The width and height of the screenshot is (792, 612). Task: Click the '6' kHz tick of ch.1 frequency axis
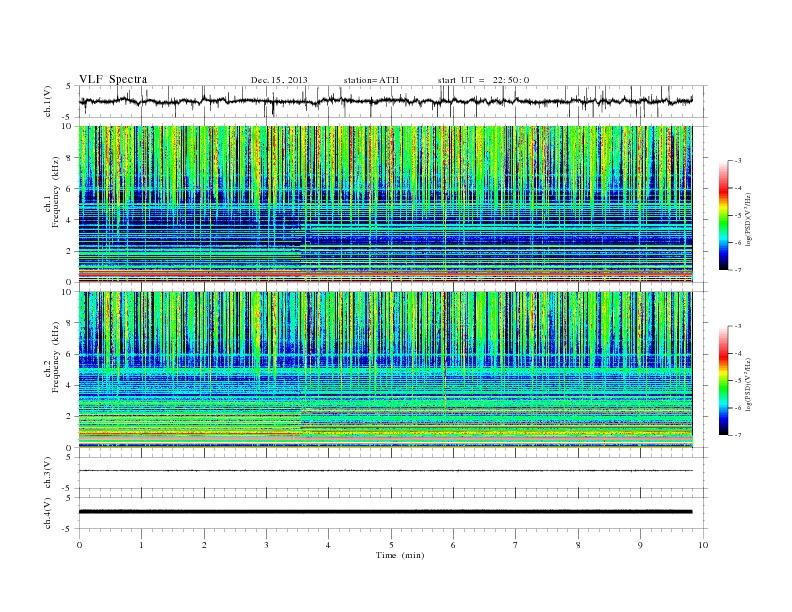69,189
